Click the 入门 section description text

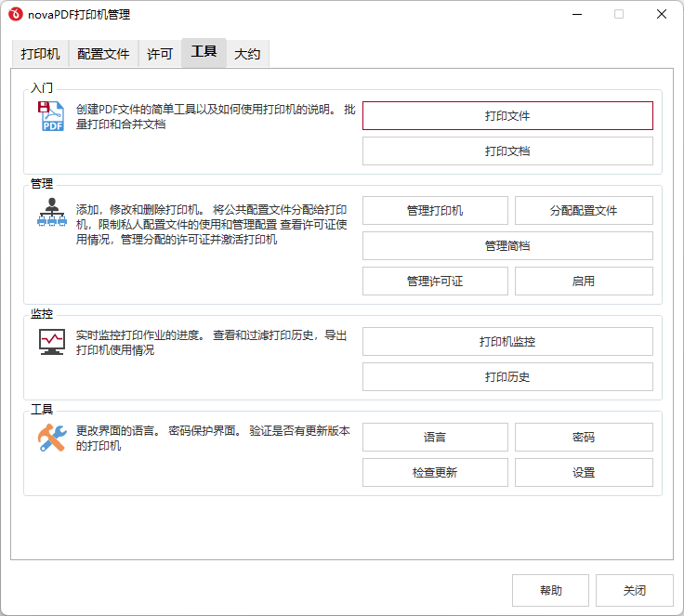pos(216,116)
